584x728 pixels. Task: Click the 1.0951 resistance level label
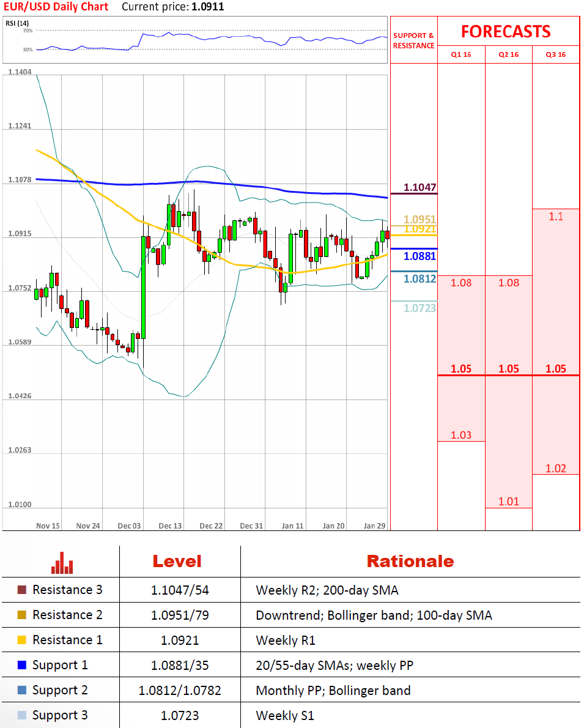click(420, 219)
